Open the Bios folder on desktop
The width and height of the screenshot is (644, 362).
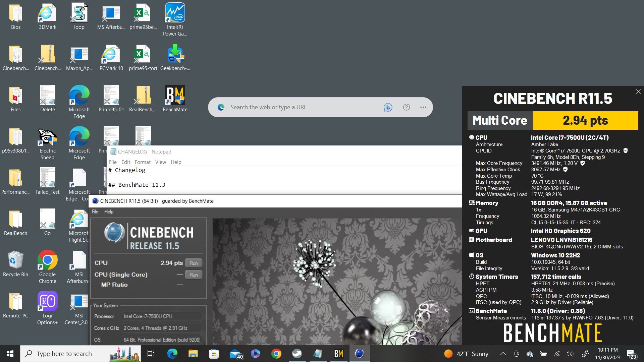coord(15,17)
